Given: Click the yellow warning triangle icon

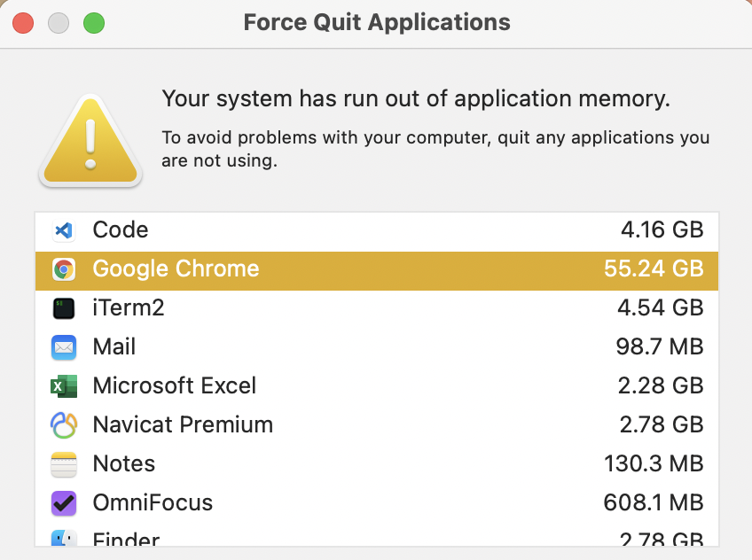Looking at the screenshot, I should pyautogui.click(x=90, y=142).
